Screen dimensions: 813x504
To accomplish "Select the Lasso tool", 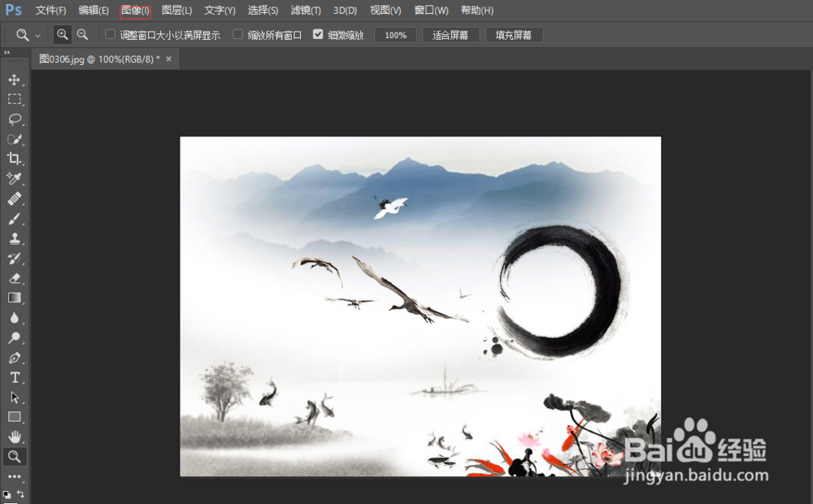I will 15,119.
